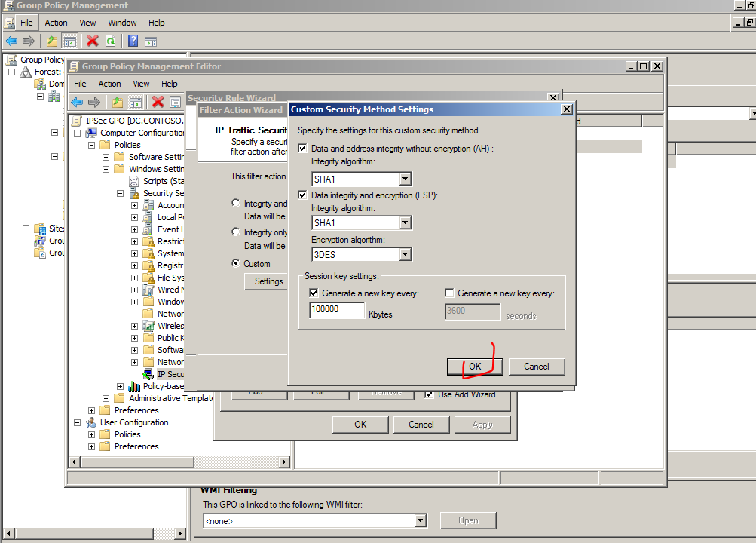Click Settings button in Filter Action Wizard
The width and height of the screenshot is (756, 543).
267,281
